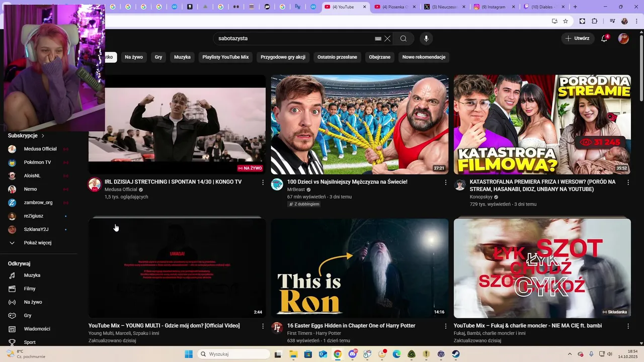Open File Explorer from the taskbar
The height and width of the screenshot is (362, 644).
[x=293, y=354]
